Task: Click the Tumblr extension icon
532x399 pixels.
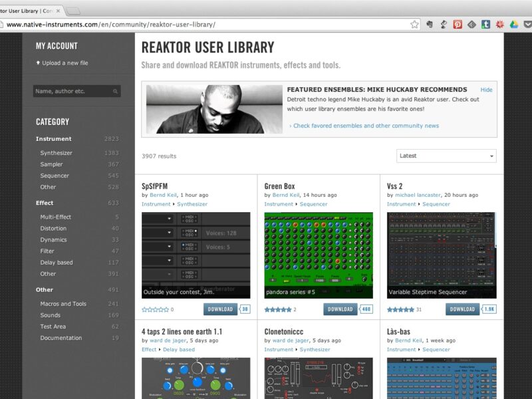Action: 485,24
